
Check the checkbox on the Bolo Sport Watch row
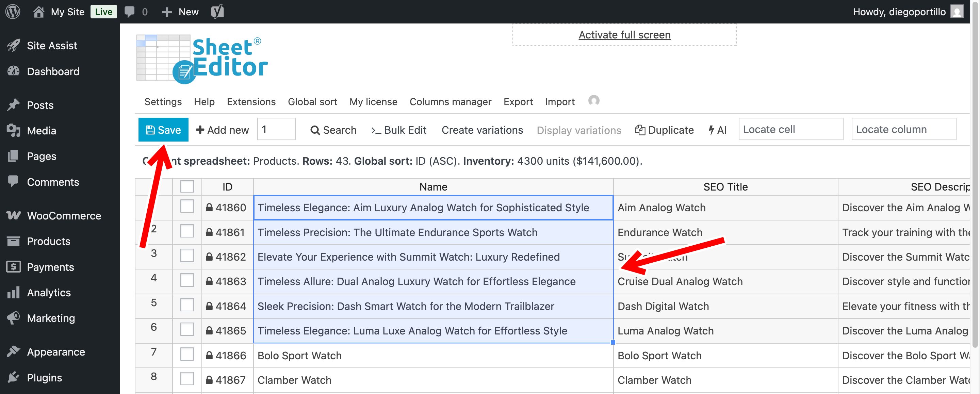click(187, 355)
